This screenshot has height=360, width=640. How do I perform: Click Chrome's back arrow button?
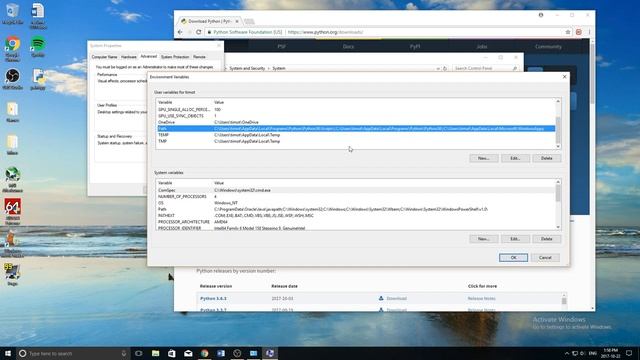pyautogui.click(x=180, y=32)
